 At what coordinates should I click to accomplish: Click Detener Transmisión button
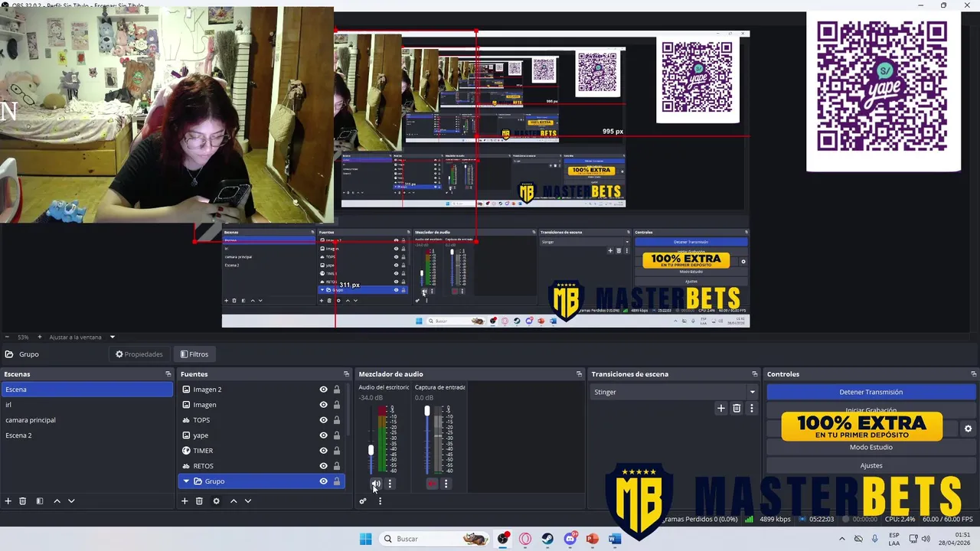coord(871,392)
